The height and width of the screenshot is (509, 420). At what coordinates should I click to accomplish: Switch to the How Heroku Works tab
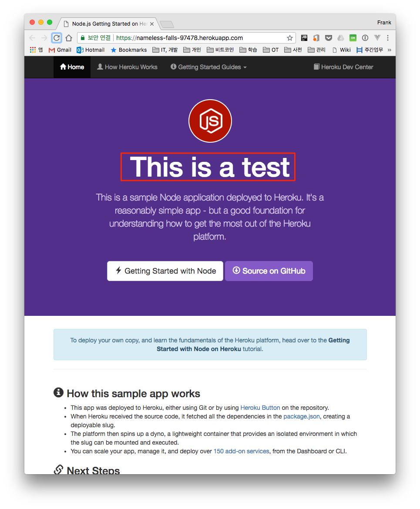tap(127, 67)
